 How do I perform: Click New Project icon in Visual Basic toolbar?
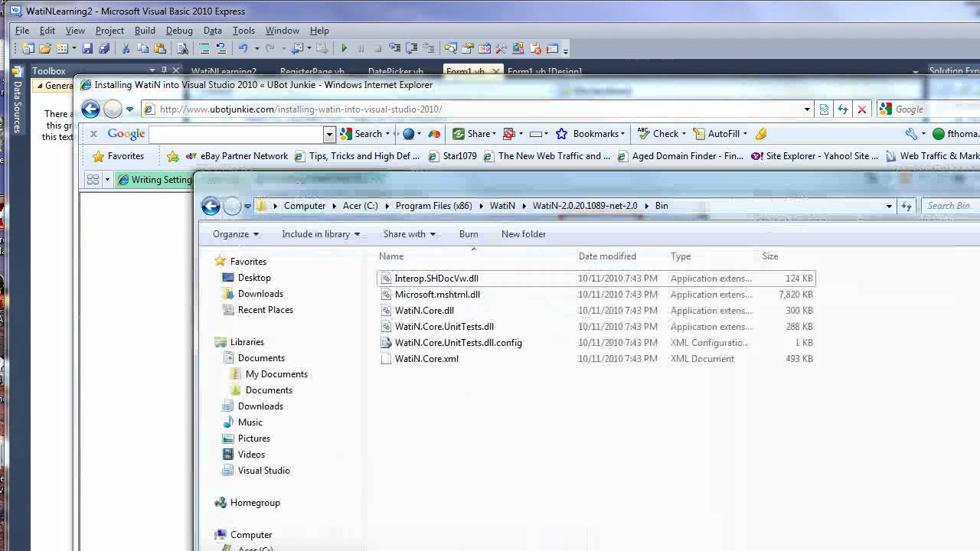point(28,49)
